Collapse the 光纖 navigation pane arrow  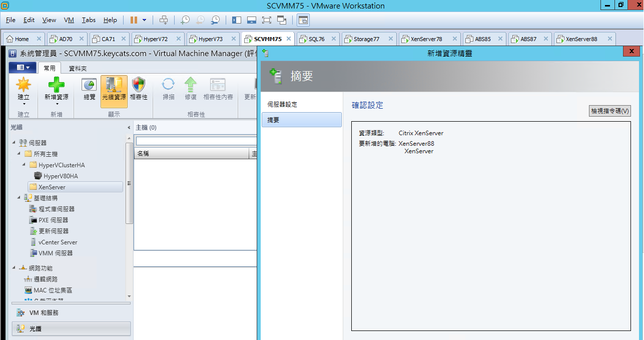coord(129,128)
